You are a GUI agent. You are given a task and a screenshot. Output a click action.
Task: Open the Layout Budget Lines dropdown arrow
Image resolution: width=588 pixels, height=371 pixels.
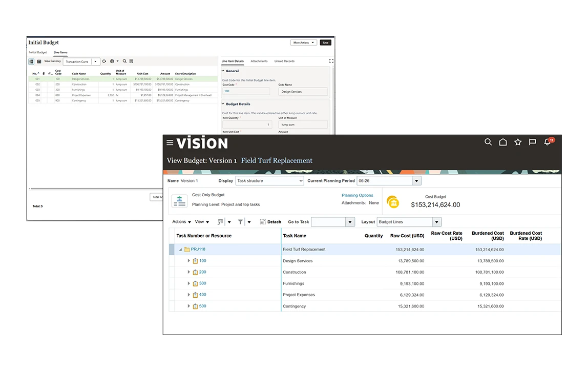[436, 222]
